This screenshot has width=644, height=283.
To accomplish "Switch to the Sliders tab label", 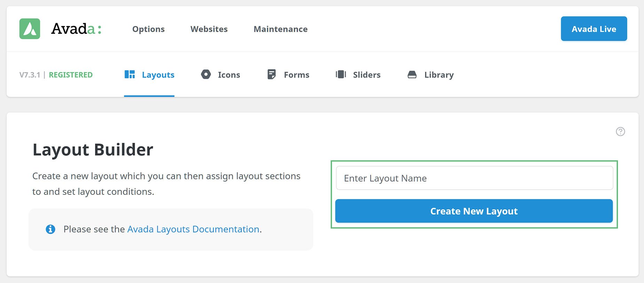I will 367,75.
